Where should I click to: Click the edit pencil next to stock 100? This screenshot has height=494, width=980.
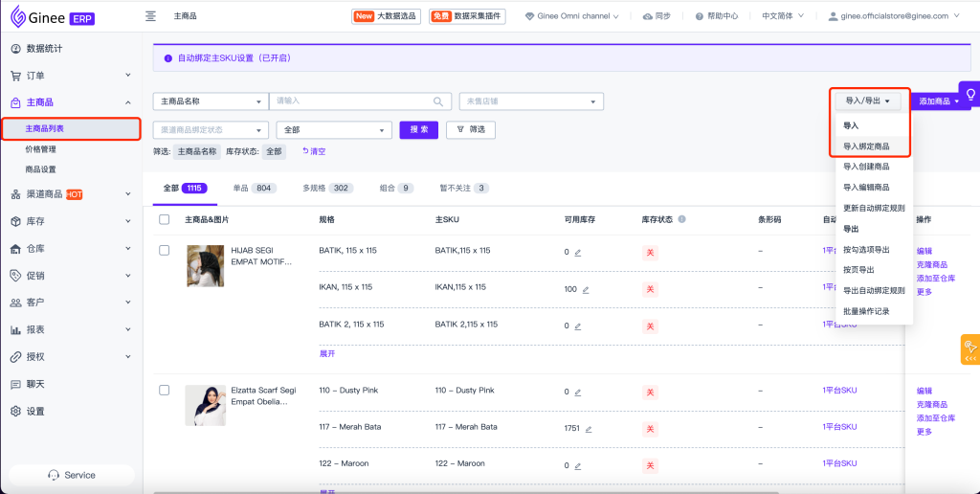[586, 289]
